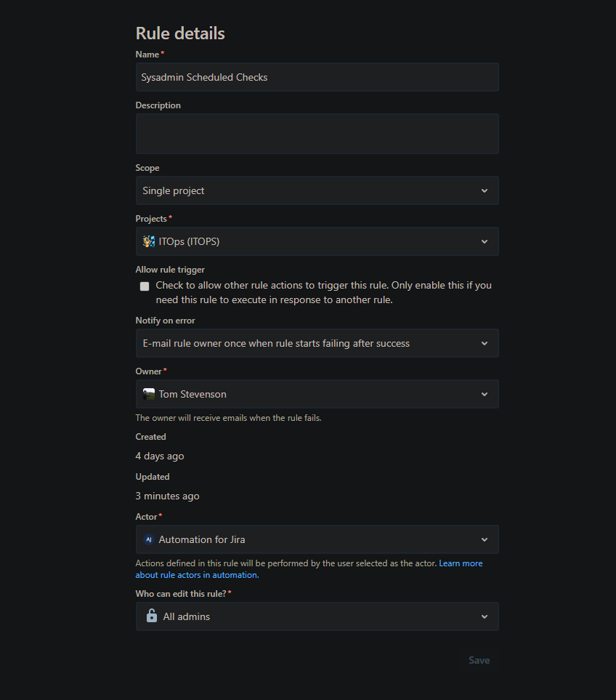Image resolution: width=616 pixels, height=700 pixels.
Task: Expand the Scope dropdown chevron
Action: (485, 190)
